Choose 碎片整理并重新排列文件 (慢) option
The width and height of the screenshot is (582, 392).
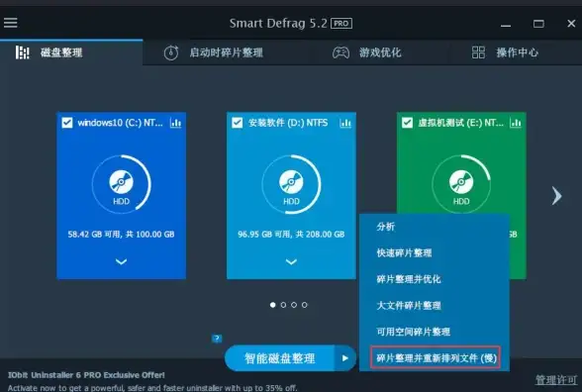pyautogui.click(x=436, y=358)
